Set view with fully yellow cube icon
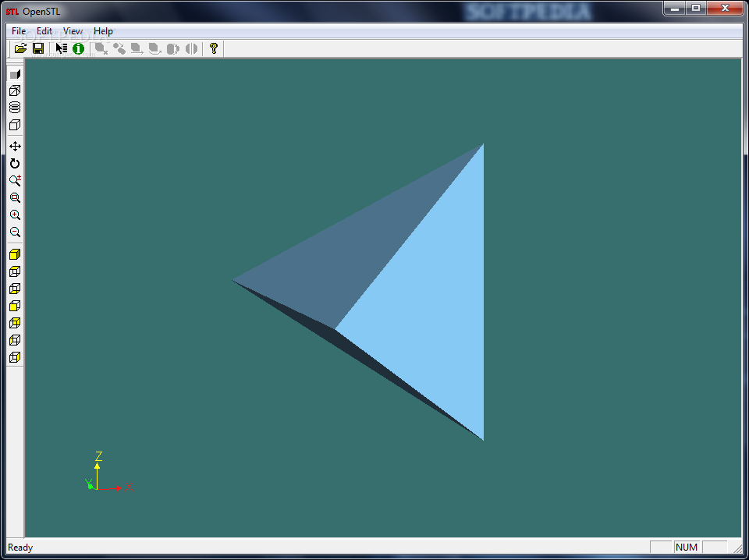This screenshot has height=560, width=749. pyautogui.click(x=15, y=254)
